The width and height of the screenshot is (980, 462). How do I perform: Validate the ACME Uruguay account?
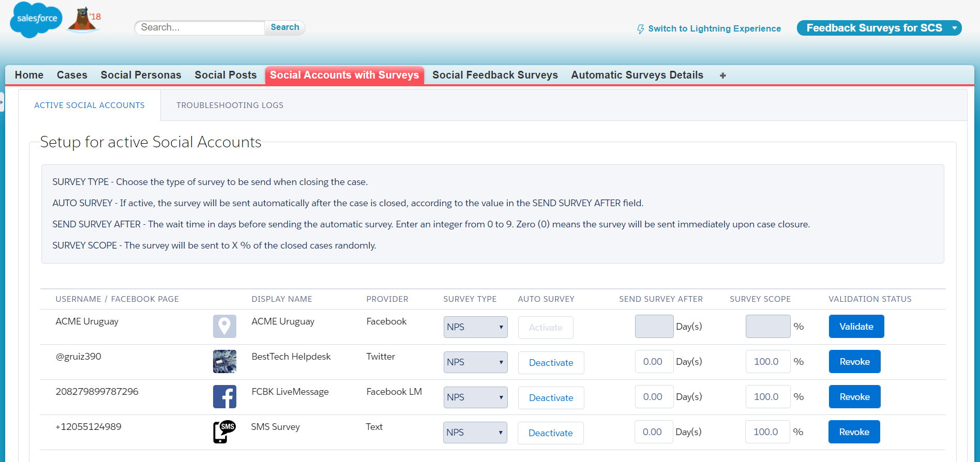coord(856,327)
